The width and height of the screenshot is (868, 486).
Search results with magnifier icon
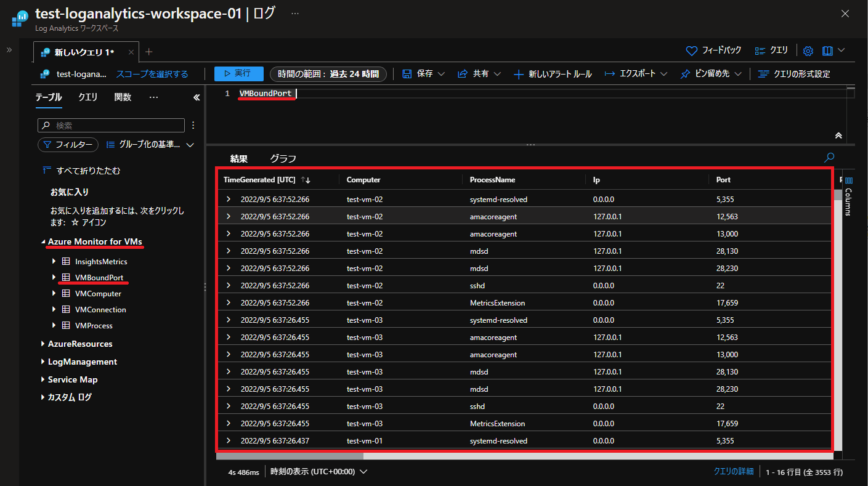tap(830, 158)
